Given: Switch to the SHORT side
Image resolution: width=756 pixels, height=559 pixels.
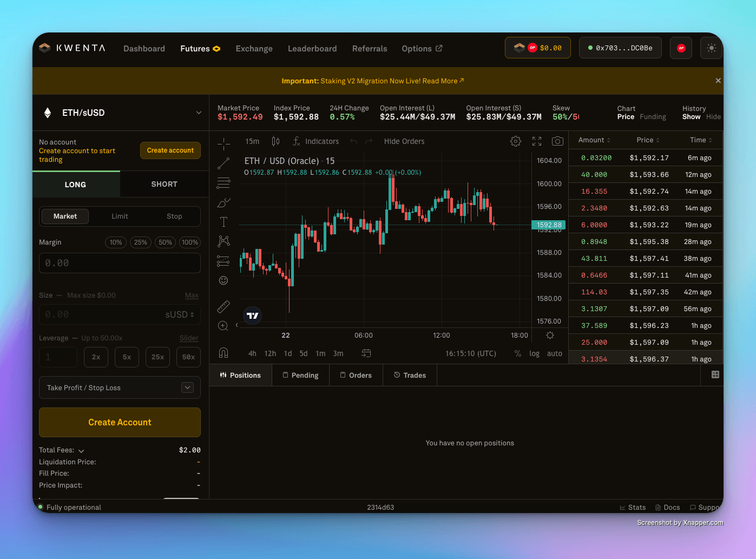Looking at the screenshot, I should (165, 185).
